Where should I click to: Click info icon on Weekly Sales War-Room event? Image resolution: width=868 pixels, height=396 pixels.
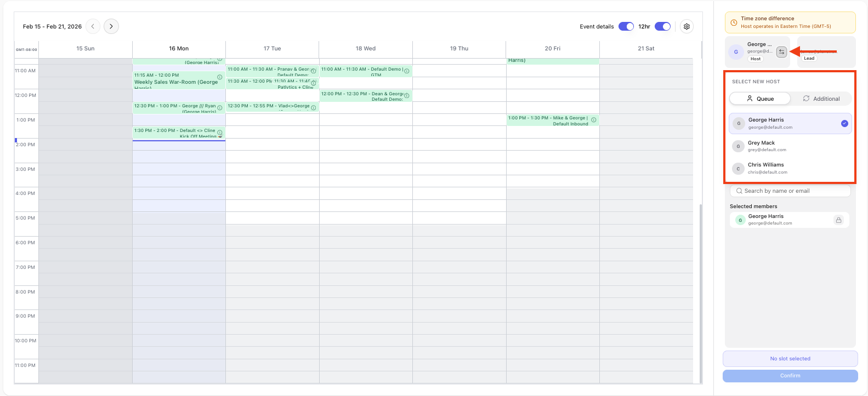click(220, 77)
